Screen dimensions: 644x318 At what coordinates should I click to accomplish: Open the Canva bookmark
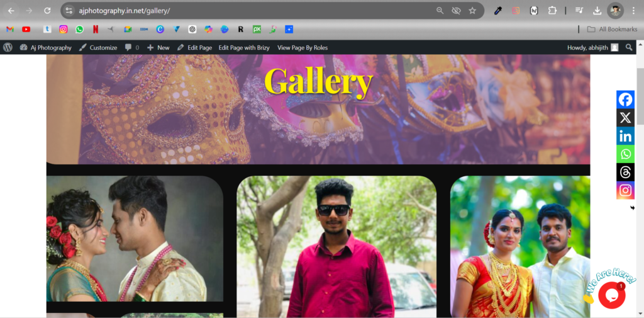click(160, 29)
